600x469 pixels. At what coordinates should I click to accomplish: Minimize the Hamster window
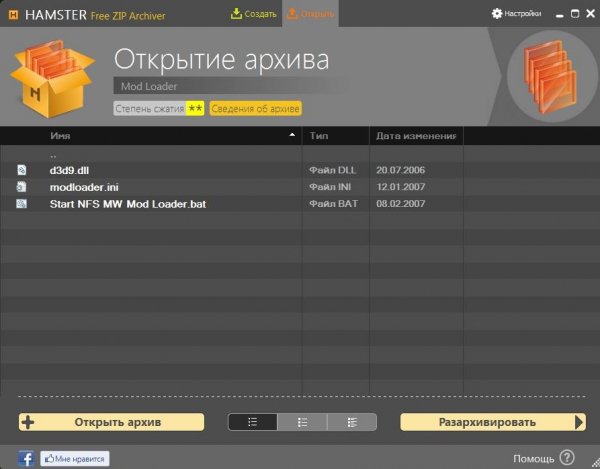559,15
